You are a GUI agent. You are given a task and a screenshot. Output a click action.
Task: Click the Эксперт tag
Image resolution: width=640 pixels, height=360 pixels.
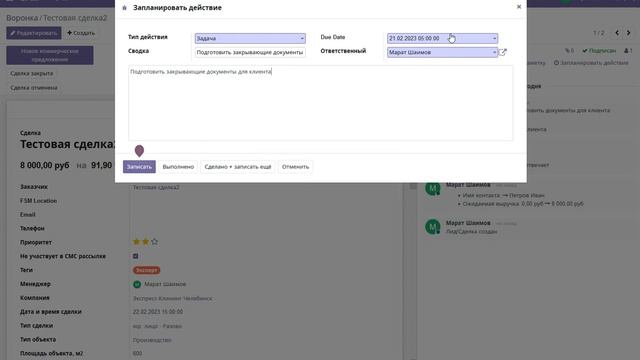tap(147, 270)
